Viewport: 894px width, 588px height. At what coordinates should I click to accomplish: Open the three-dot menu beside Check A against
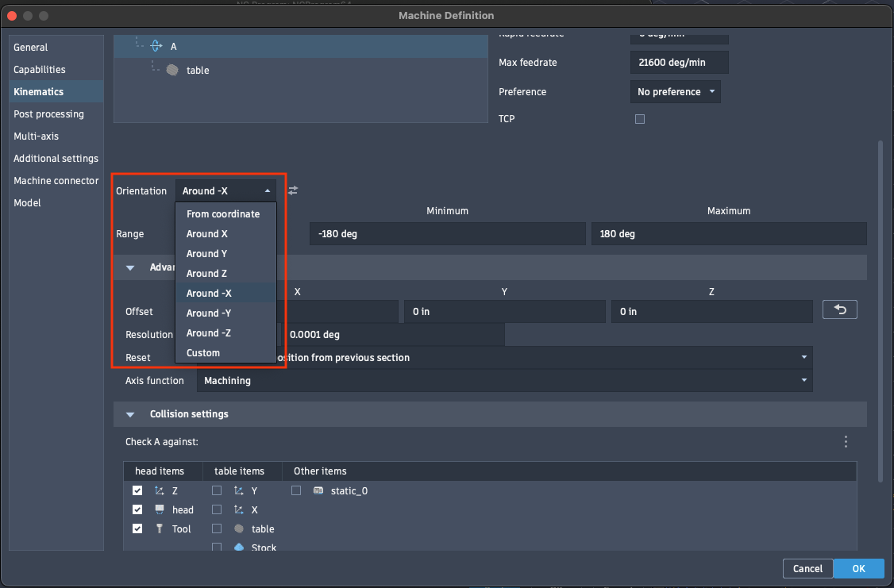pos(846,441)
